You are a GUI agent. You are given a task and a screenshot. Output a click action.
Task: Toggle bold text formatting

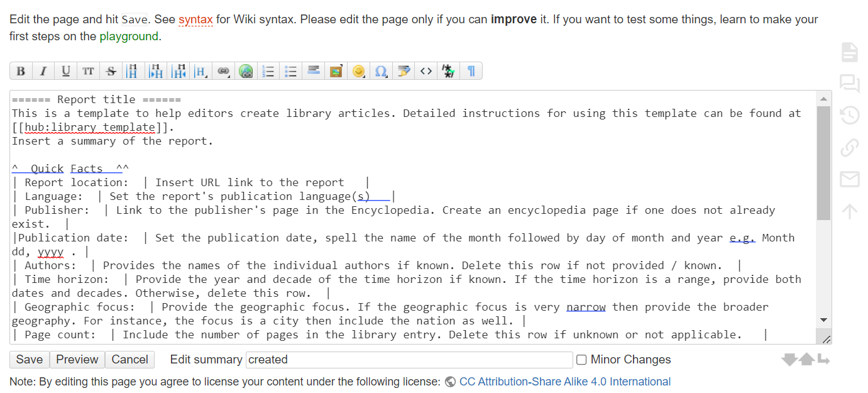pos(21,71)
